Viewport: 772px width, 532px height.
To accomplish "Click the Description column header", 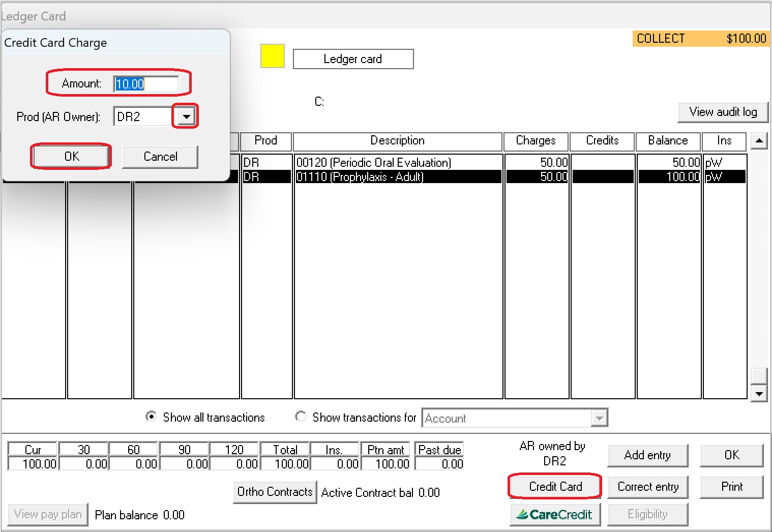I will (397, 141).
